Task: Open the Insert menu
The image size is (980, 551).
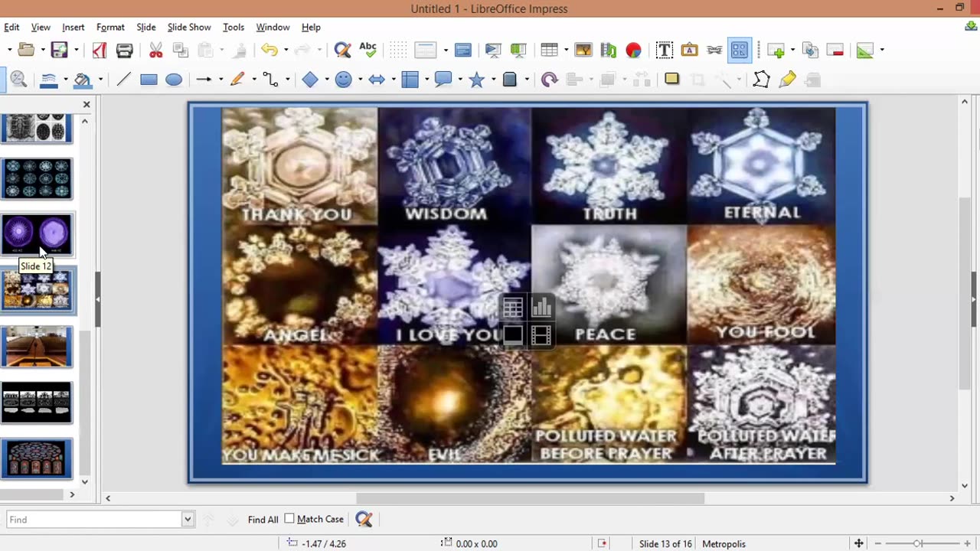Action: [73, 27]
